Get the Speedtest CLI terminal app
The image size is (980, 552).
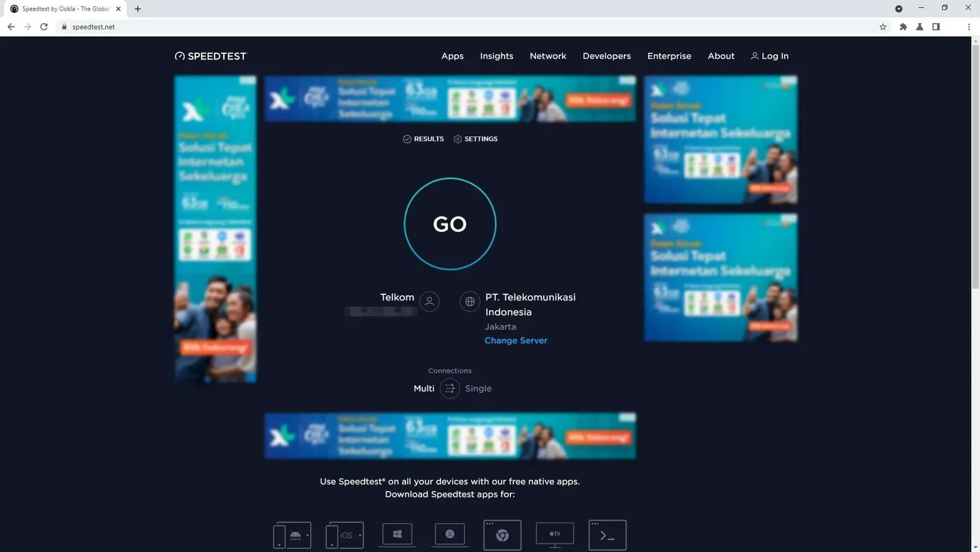(608, 535)
